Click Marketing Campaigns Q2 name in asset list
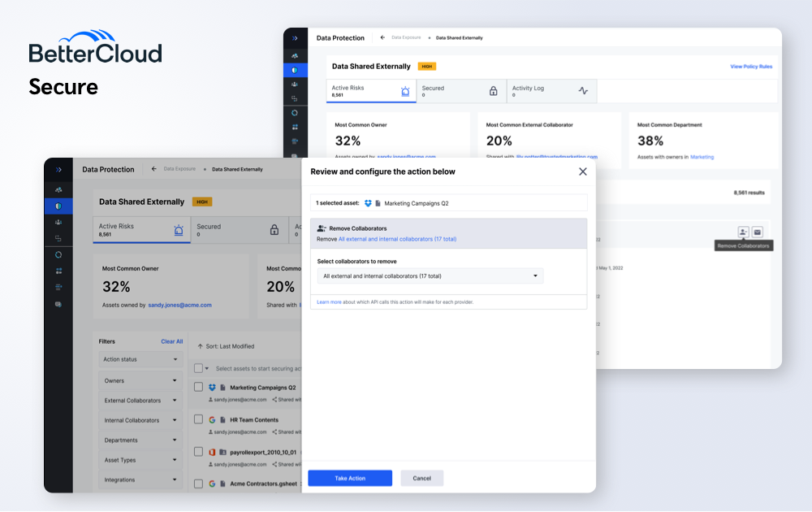This screenshot has width=812, height=512. pyautogui.click(x=263, y=388)
